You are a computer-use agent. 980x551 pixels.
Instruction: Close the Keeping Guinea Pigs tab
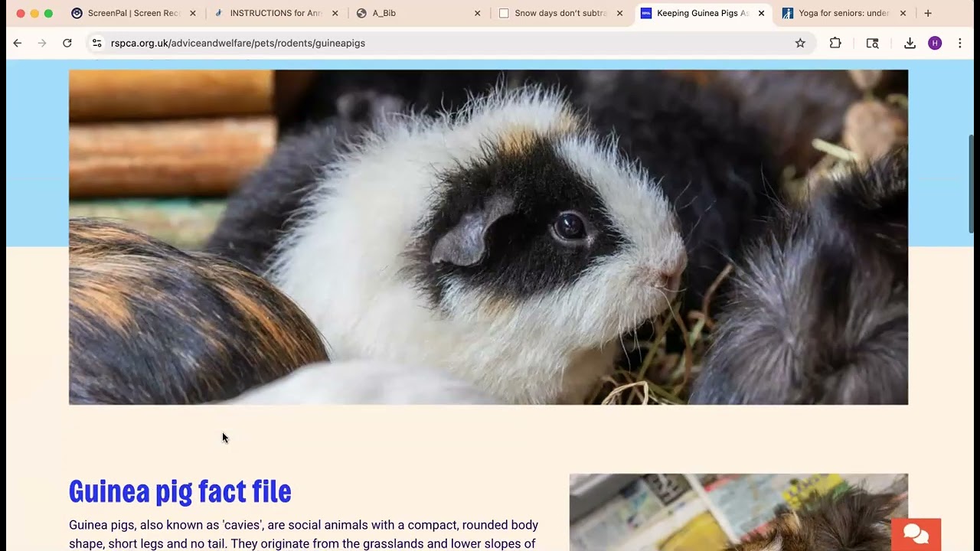(761, 13)
